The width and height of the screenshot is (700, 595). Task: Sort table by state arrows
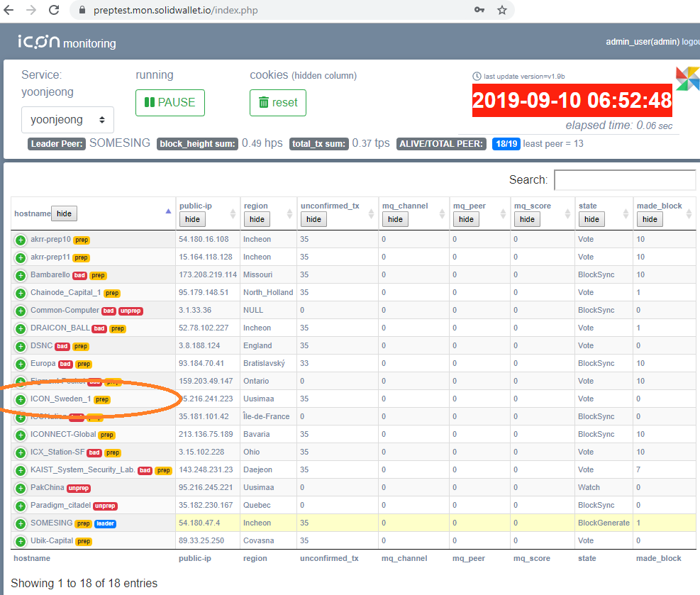626,213
